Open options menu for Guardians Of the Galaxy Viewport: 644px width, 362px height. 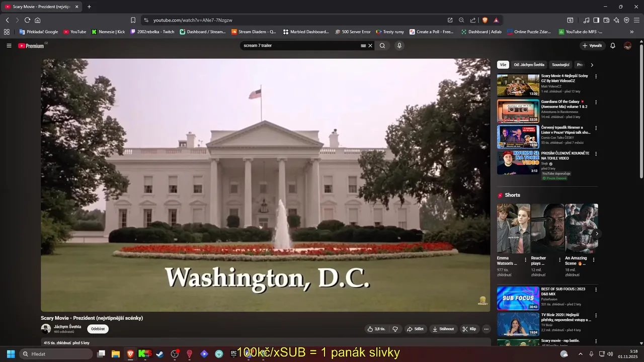(x=596, y=102)
